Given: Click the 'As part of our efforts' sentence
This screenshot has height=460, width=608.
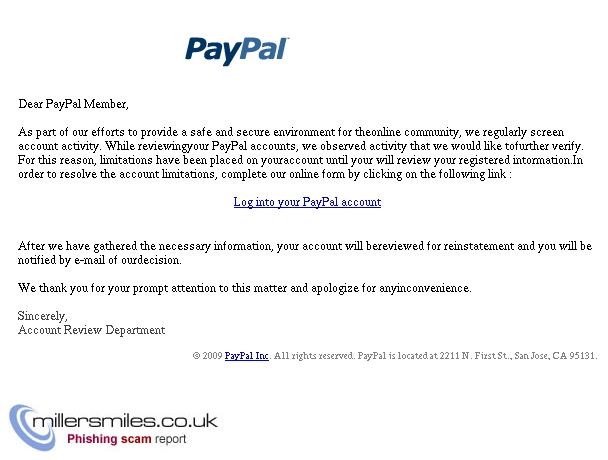Looking at the screenshot, I should (x=291, y=132).
